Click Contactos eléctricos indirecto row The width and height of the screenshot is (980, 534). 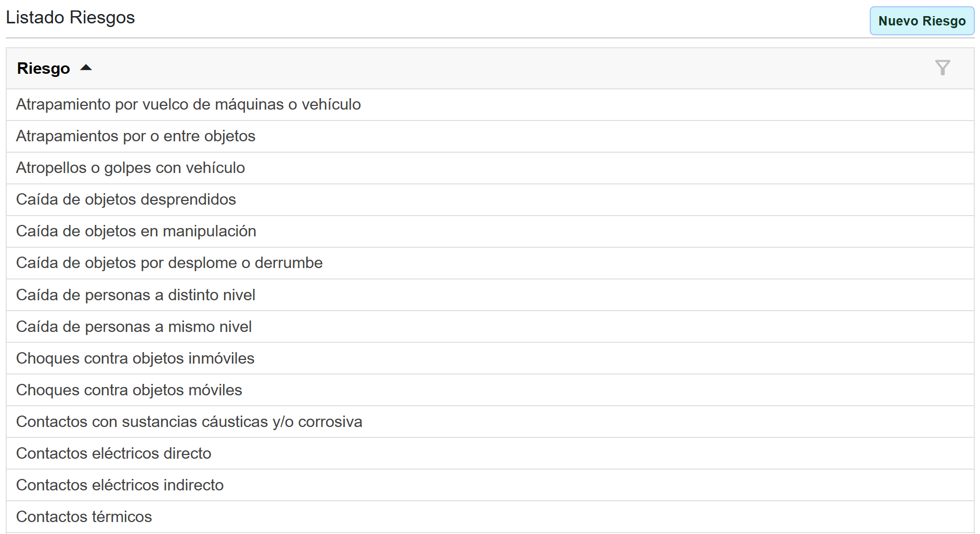click(120, 485)
